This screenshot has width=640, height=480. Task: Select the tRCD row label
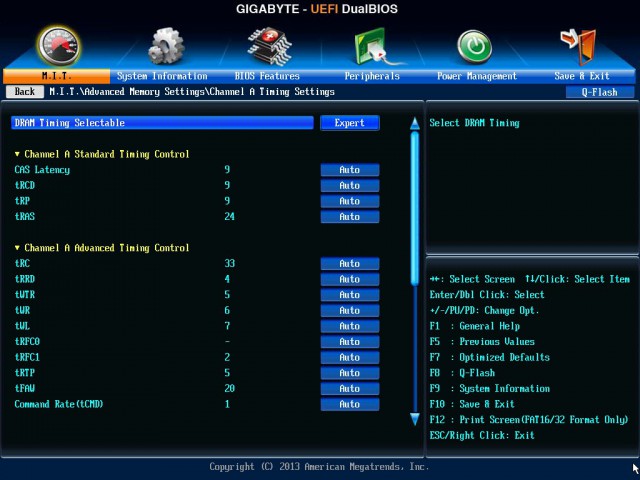tap(25, 185)
